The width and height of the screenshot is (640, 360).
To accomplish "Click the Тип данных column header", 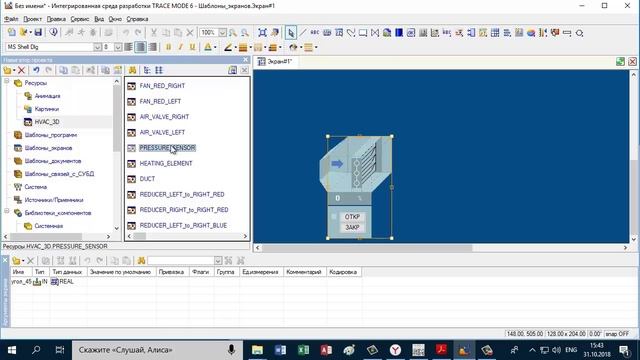I will (67, 272).
